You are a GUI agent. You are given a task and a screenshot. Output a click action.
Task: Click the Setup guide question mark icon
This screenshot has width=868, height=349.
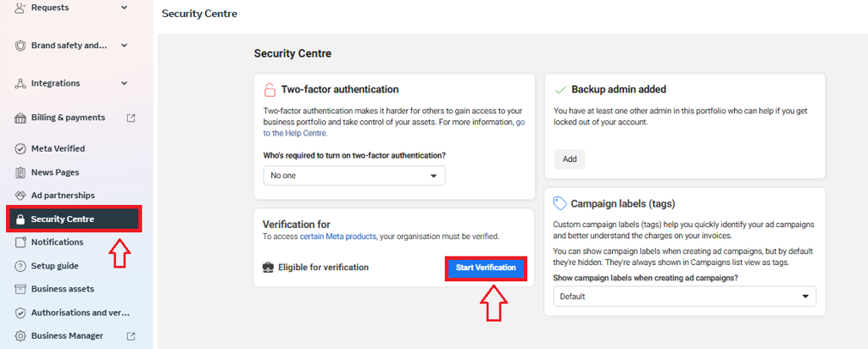click(20, 266)
